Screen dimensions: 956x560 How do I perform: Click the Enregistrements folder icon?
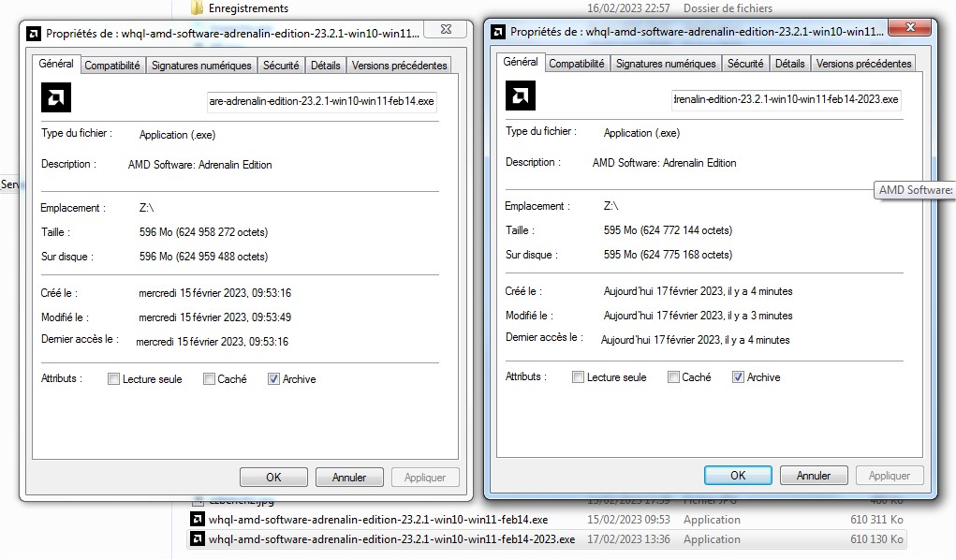click(198, 7)
